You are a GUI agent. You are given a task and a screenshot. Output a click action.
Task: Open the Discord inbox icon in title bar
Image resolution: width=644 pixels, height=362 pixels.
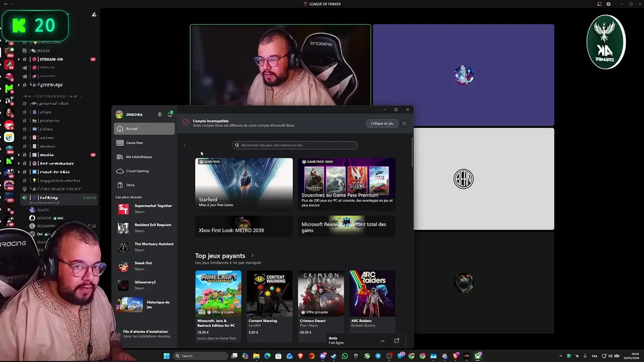(x=599, y=4)
